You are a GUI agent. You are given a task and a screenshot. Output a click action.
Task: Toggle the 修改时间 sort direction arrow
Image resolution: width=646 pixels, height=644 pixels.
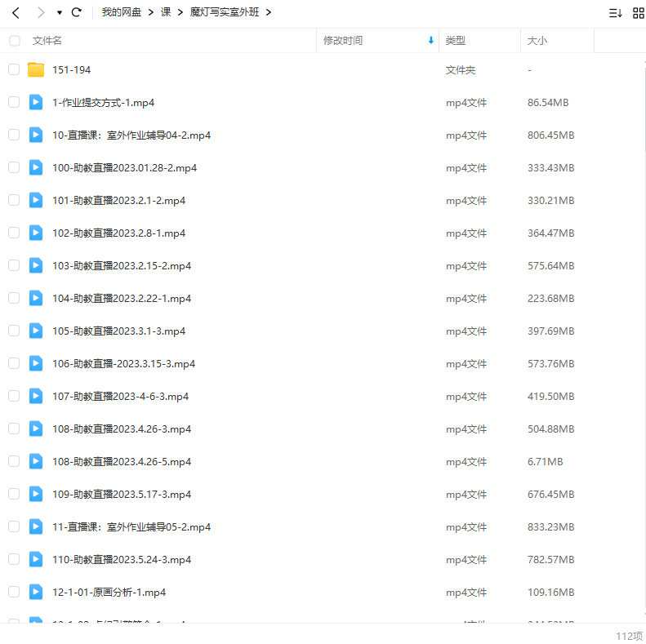[430, 41]
